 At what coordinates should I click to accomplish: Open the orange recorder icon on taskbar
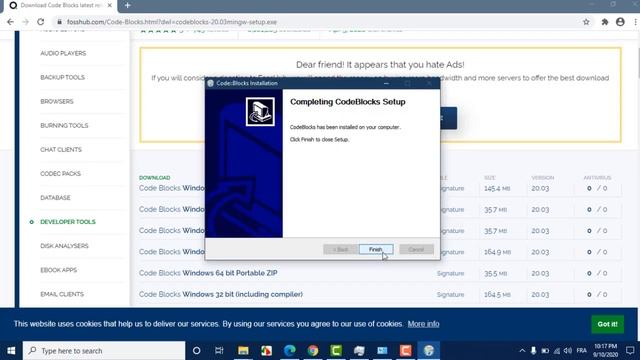(x=405, y=351)
